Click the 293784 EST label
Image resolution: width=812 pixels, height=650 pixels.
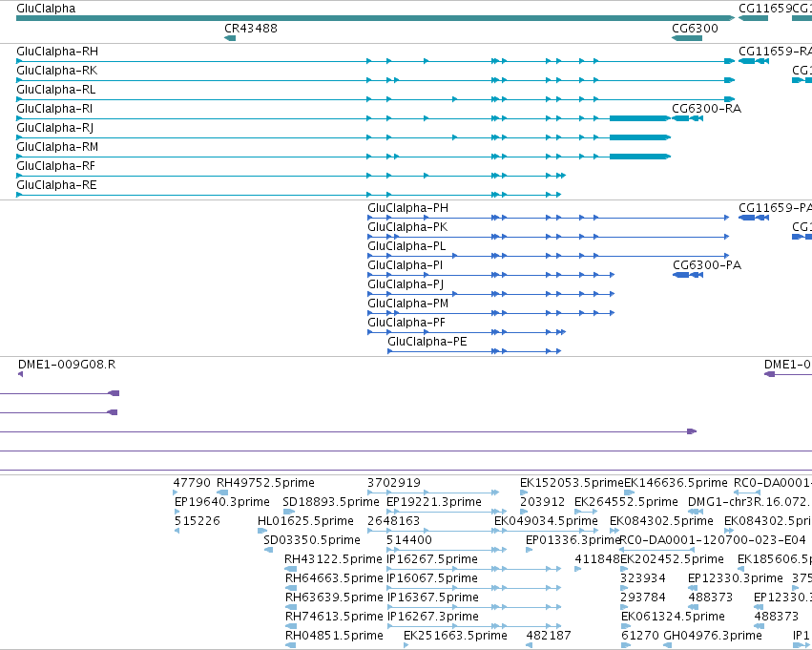(x=643, y=598)
